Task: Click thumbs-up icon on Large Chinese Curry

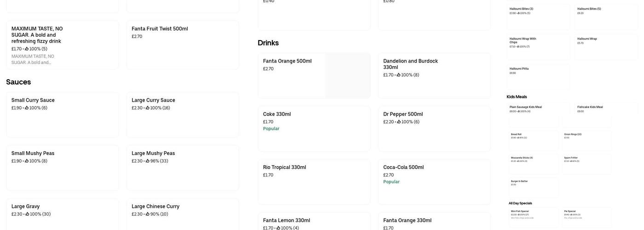Action: point(148,214)
